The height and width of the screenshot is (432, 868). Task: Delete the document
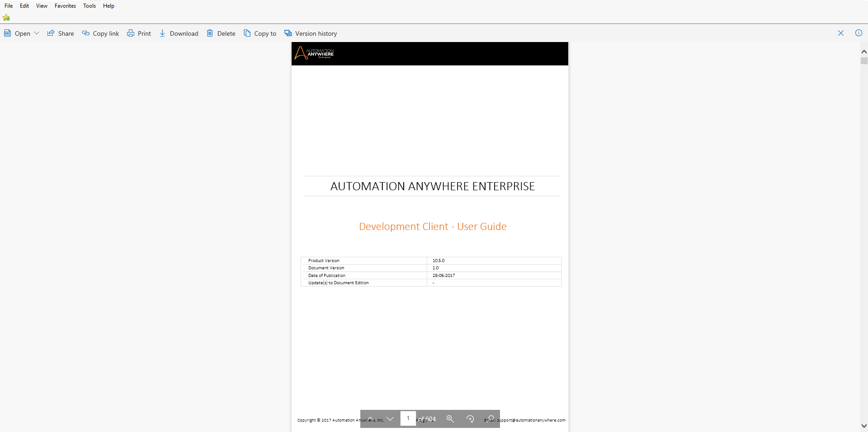click(x=221, y=33)
